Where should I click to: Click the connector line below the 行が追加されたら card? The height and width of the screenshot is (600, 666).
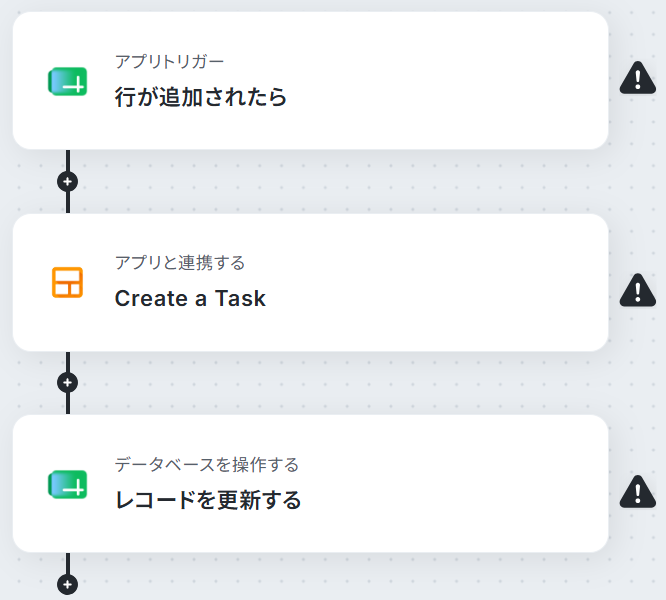pyautogui.click(x=68, y=160)
